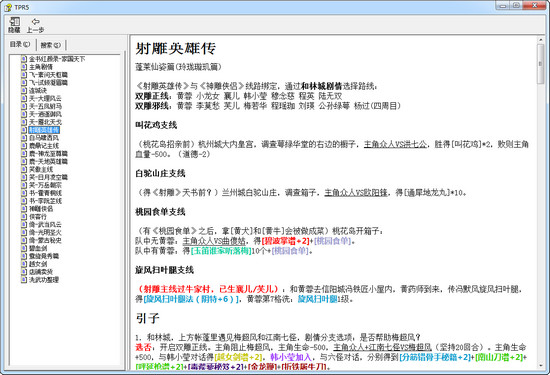Click page icon beside 天-大理风云

[24, 98]
